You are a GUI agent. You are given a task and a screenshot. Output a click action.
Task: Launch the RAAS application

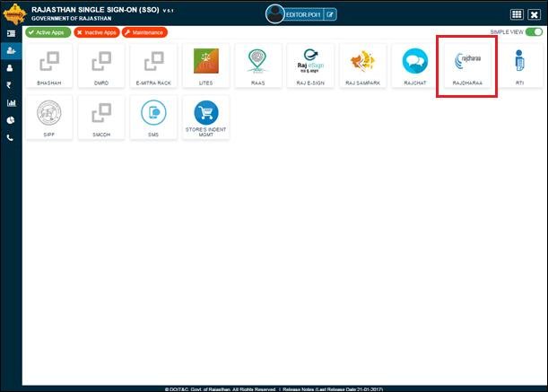tap(258, 65)
